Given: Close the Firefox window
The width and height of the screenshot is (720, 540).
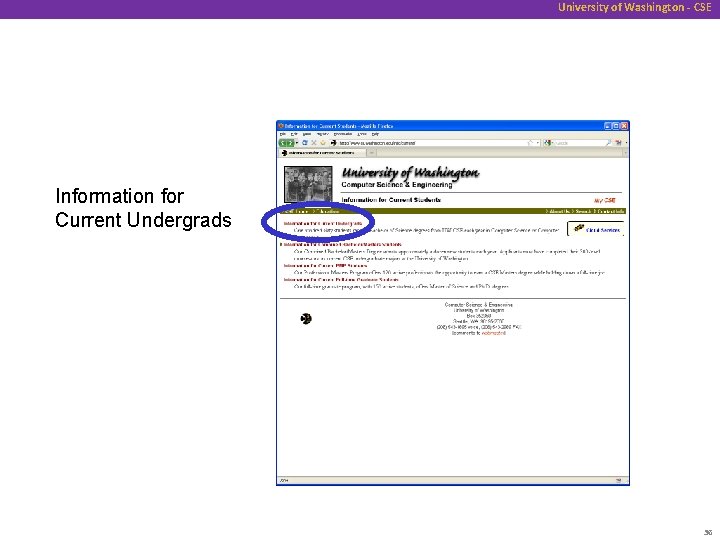Looking at the screenshot, I should click(x=624, y=126).
